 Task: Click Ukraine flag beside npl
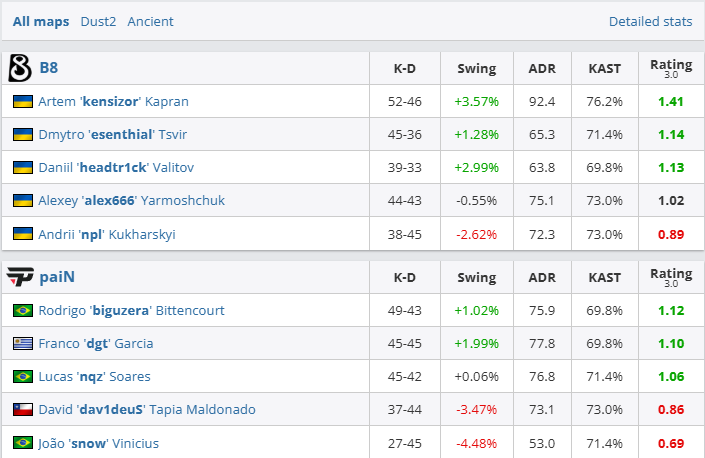pyautogui.click(x=22, y=233)
